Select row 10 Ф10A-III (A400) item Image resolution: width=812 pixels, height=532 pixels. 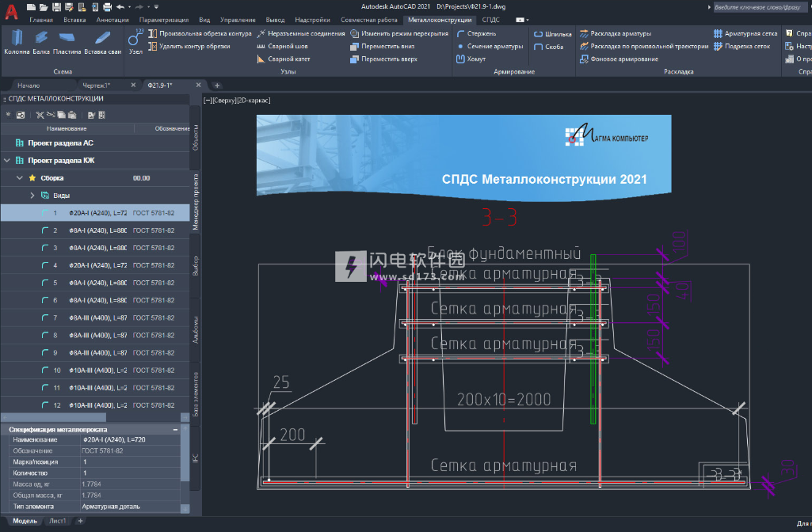pos(95,370)
